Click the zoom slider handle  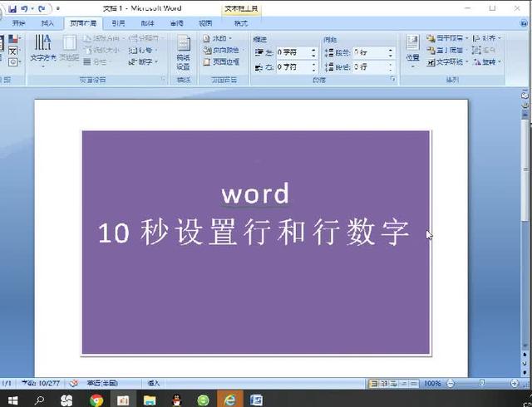[x=482, y=383]
